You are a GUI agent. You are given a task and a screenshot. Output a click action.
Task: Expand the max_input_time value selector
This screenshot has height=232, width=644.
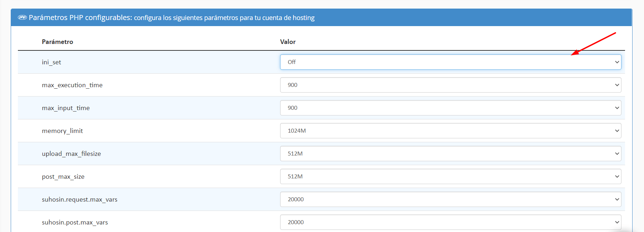point(450,108)
